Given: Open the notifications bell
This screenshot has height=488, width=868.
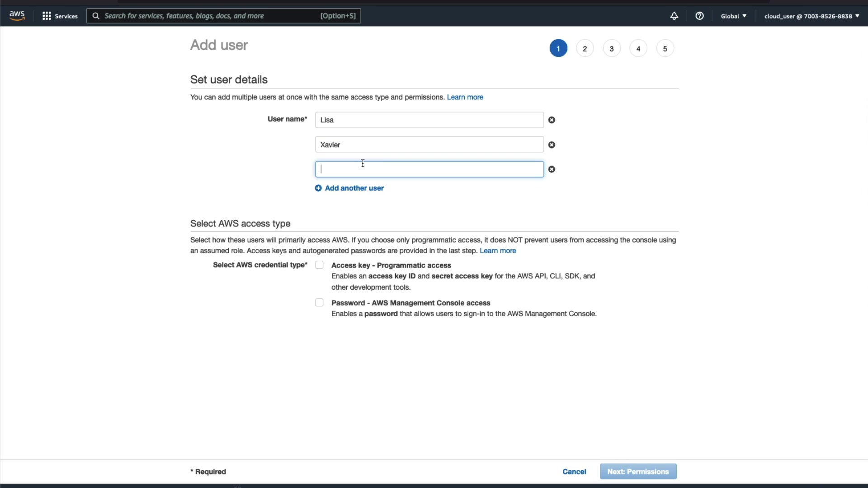Looking at the screenshot, I should coord(674,16).
